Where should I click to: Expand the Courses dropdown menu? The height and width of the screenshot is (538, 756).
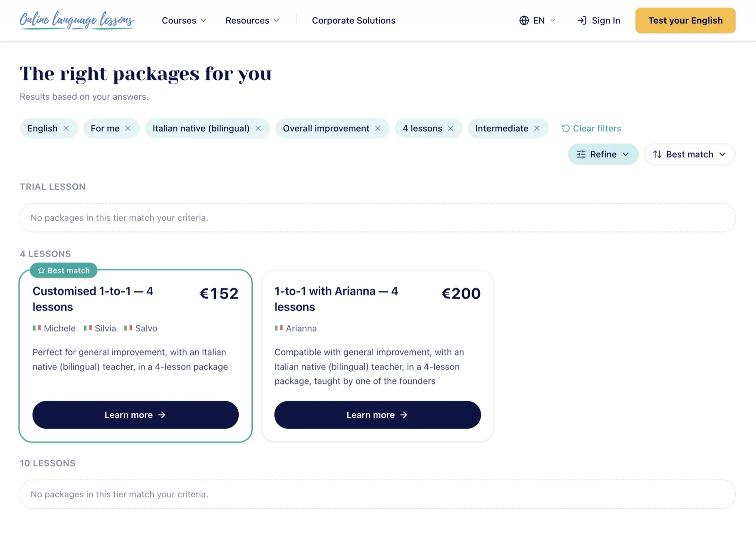[184, 20]
